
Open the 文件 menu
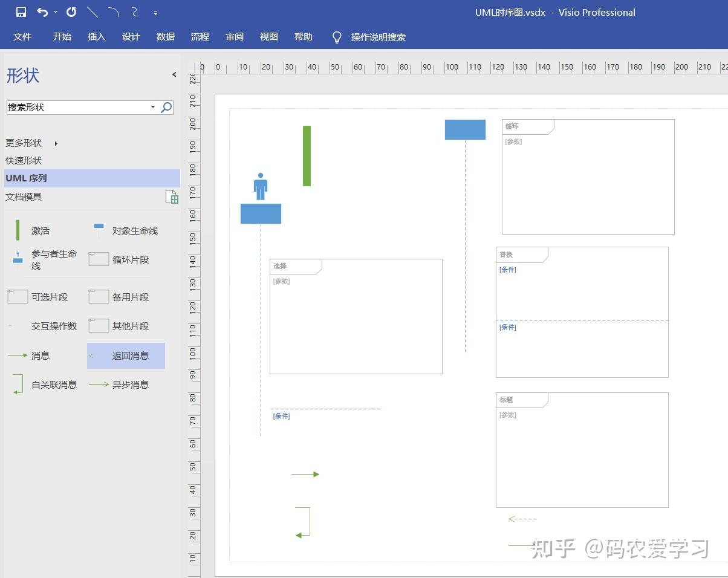[22, 37]
